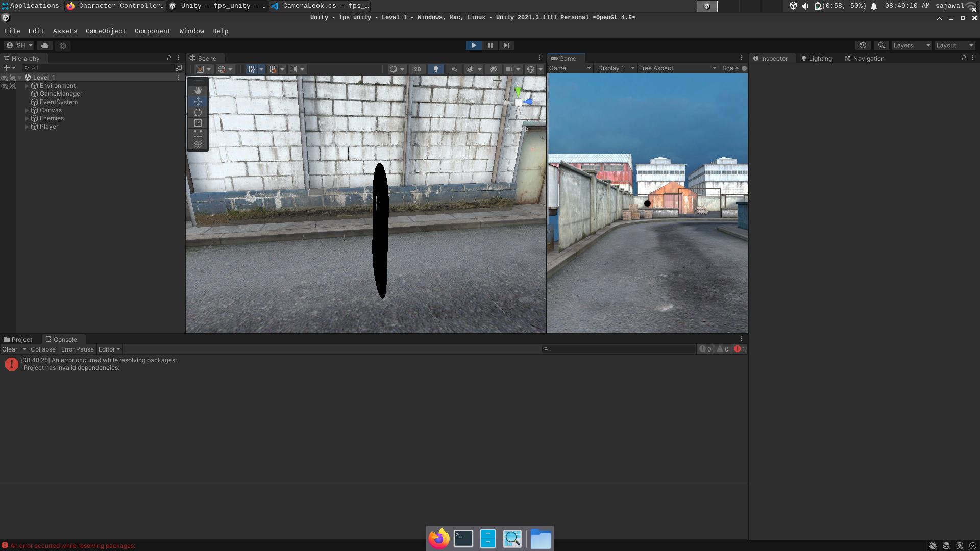Select EventSystem in the Hierarchy
Viewport: 980px width, 551px height.
(59, 102)
